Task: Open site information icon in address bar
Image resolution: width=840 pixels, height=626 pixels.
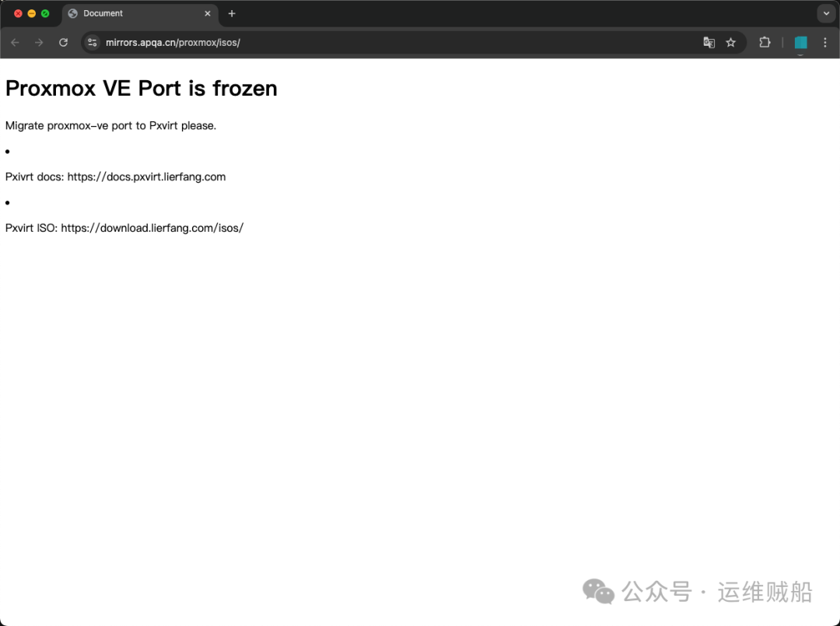Action: click(x=92, y=42)
